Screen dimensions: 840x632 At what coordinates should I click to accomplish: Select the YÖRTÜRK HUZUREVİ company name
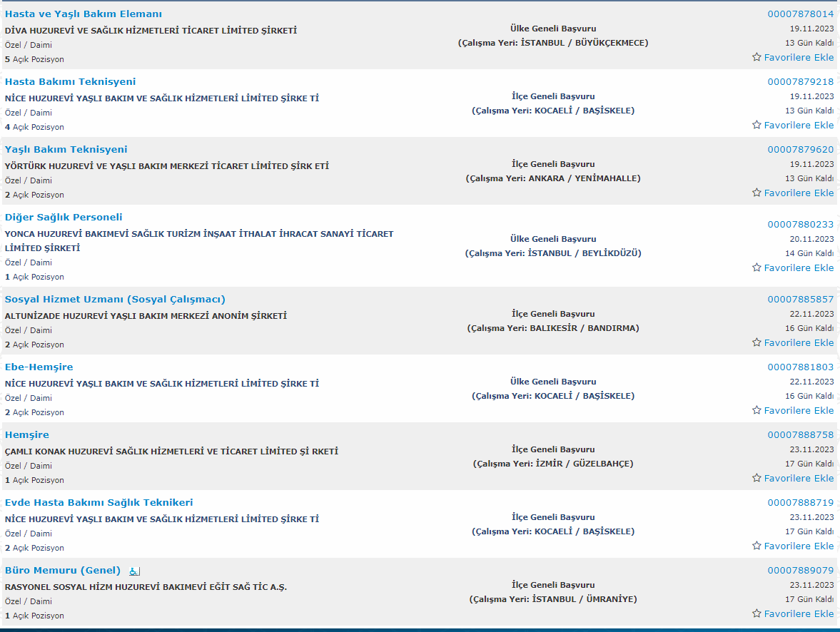click(x=166, y=166)
